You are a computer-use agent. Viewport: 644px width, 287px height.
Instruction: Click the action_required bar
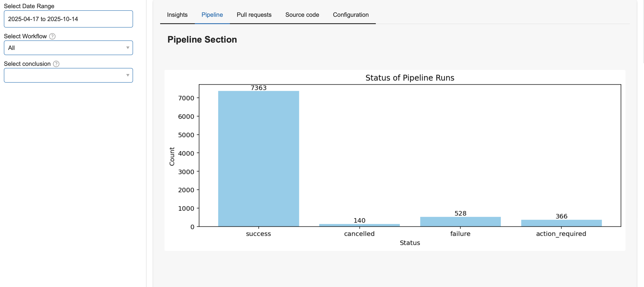coord(561,222)
